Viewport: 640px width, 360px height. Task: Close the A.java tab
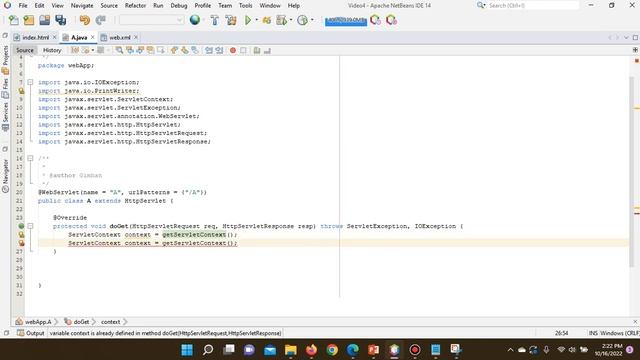(x=93, y=37)
